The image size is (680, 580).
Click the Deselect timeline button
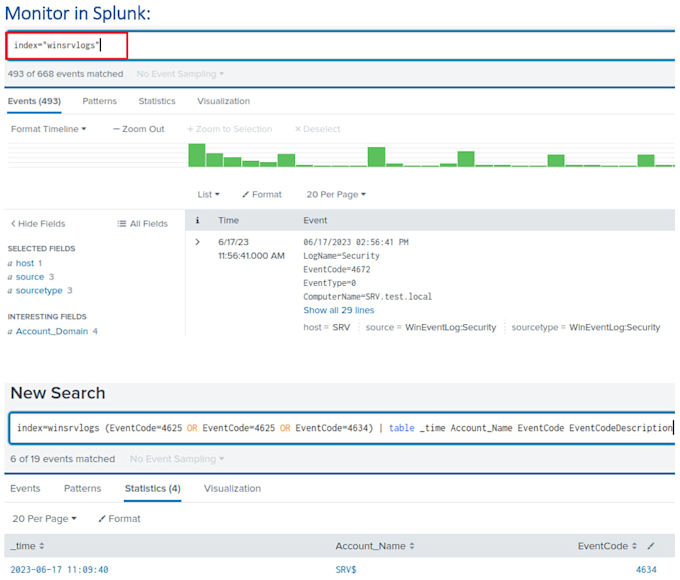[x=317, y=129]
